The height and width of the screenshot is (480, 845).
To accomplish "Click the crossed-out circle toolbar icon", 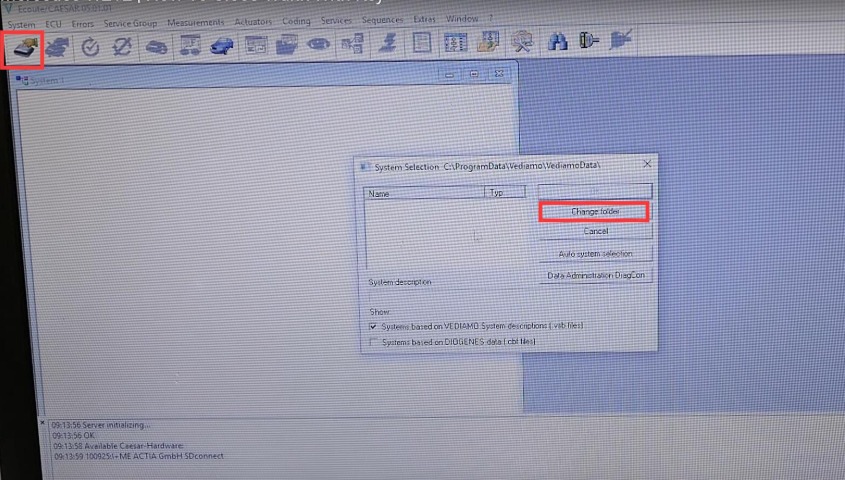I will pos(123,46).
